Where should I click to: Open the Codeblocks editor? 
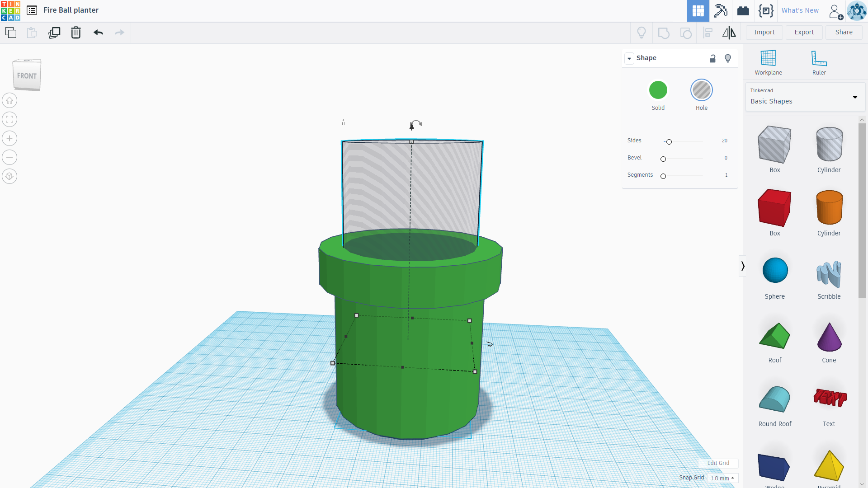click(766, 11)
